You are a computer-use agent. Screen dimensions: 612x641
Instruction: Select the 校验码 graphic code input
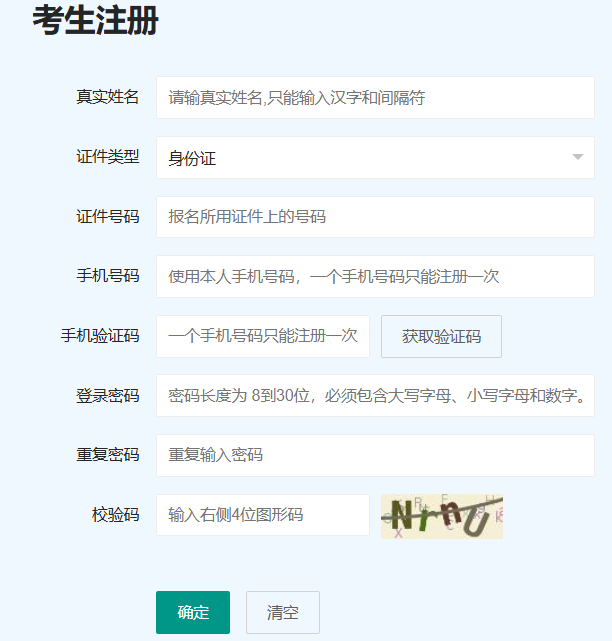click(x=263, y=515)
